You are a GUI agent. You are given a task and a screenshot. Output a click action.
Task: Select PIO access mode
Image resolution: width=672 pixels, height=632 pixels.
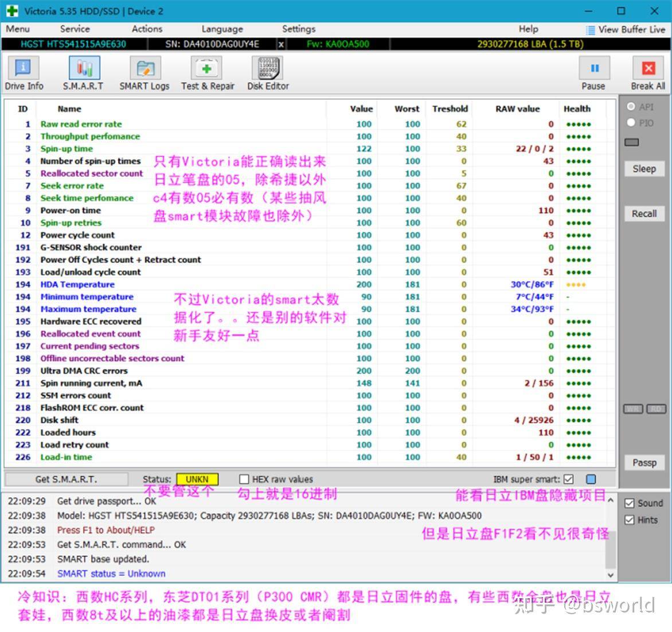631,123
